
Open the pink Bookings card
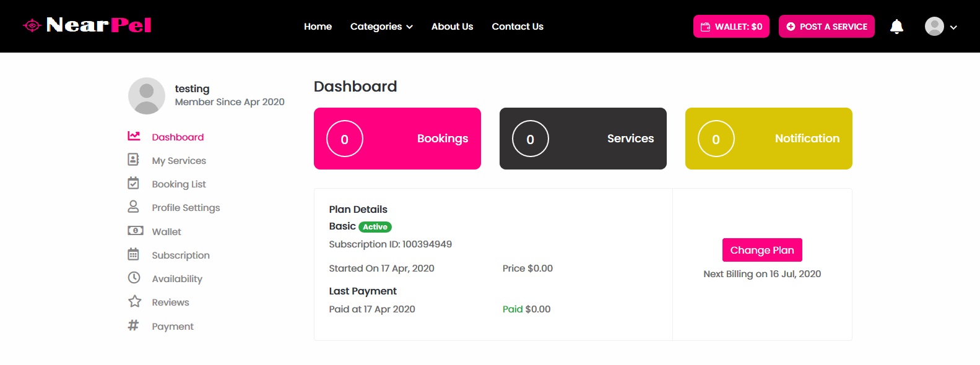coord(397,139)
